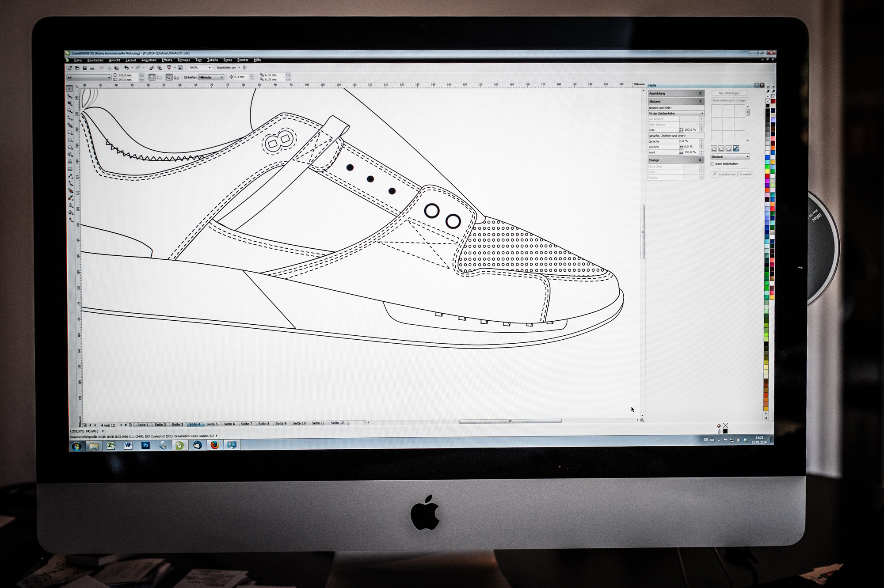Enable the Linien beibehalten checkbox

712,164
